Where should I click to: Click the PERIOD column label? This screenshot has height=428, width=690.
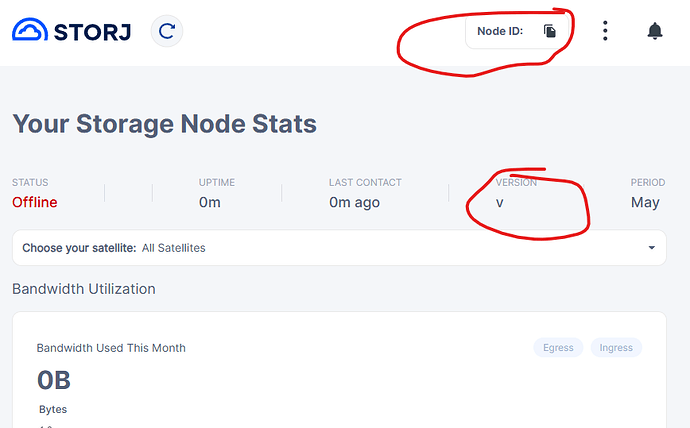coord(648,183)
